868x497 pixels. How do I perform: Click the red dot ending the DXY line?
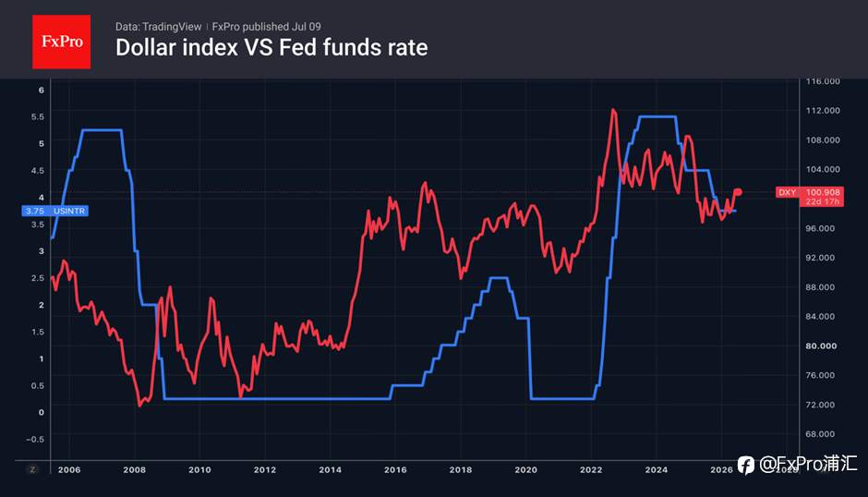pos(738,192)
